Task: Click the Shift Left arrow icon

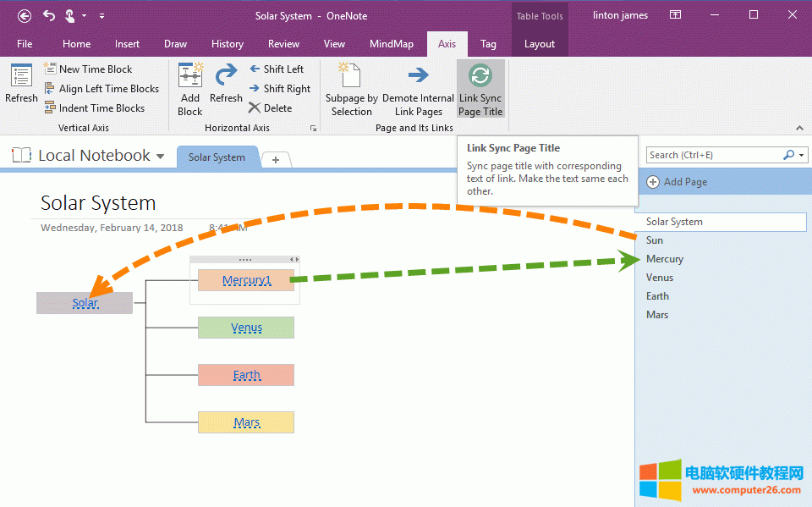Action: point(255,69)
